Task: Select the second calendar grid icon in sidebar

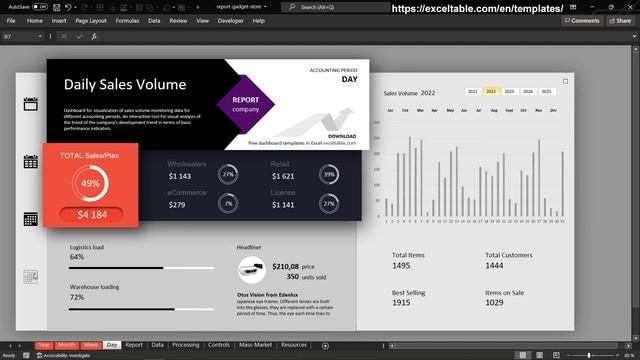Action: tap(31, 162)
